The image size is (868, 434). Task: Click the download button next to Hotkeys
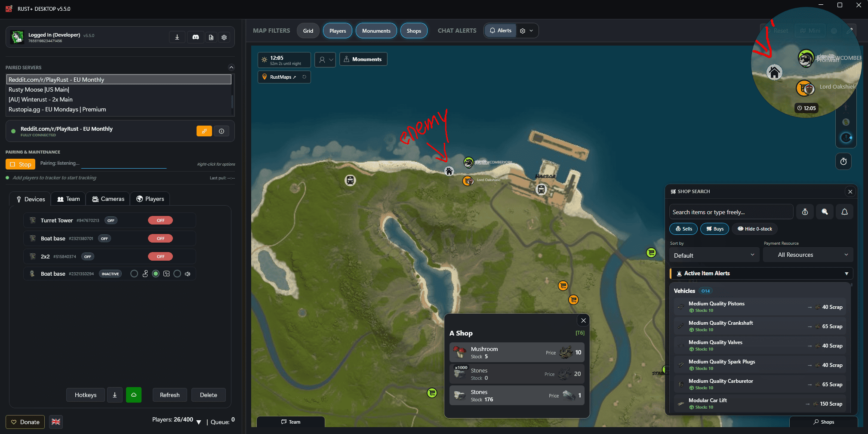[x=115, y=395]
